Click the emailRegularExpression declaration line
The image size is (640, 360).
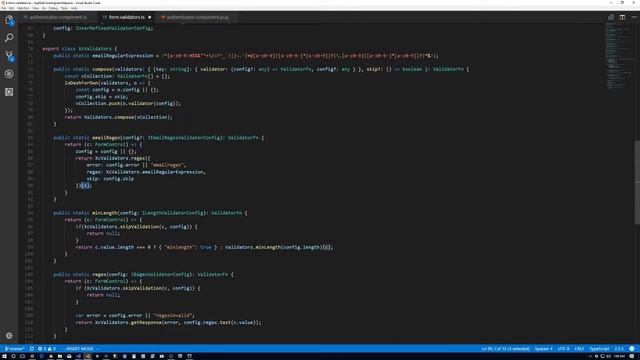pos(246,56)
